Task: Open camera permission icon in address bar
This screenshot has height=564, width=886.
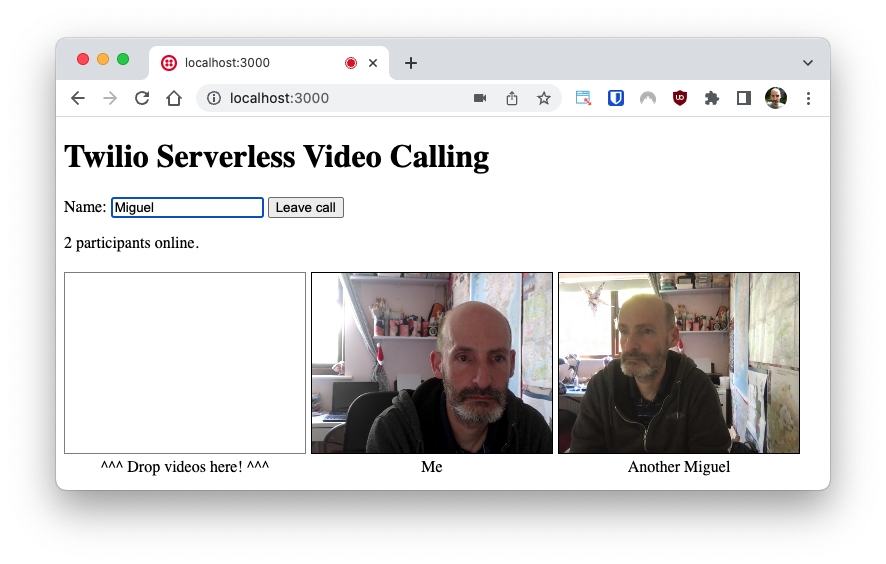Action: pos(480,98)
